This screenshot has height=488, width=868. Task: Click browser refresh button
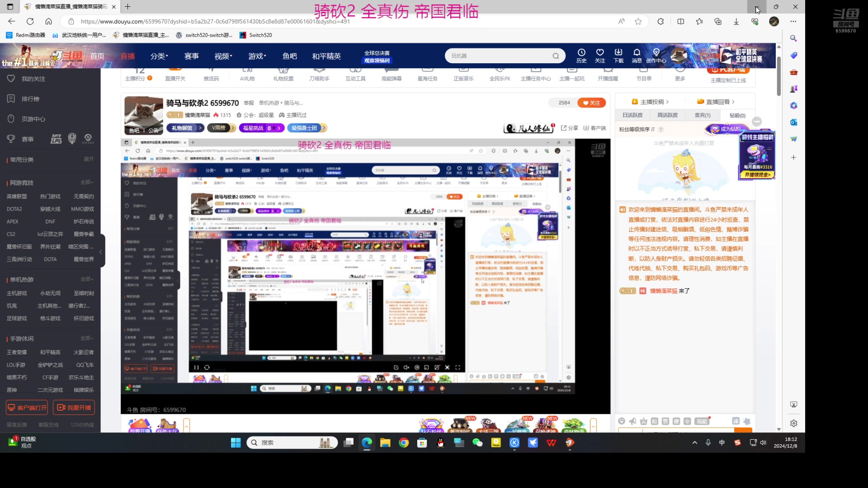point(30,21)
